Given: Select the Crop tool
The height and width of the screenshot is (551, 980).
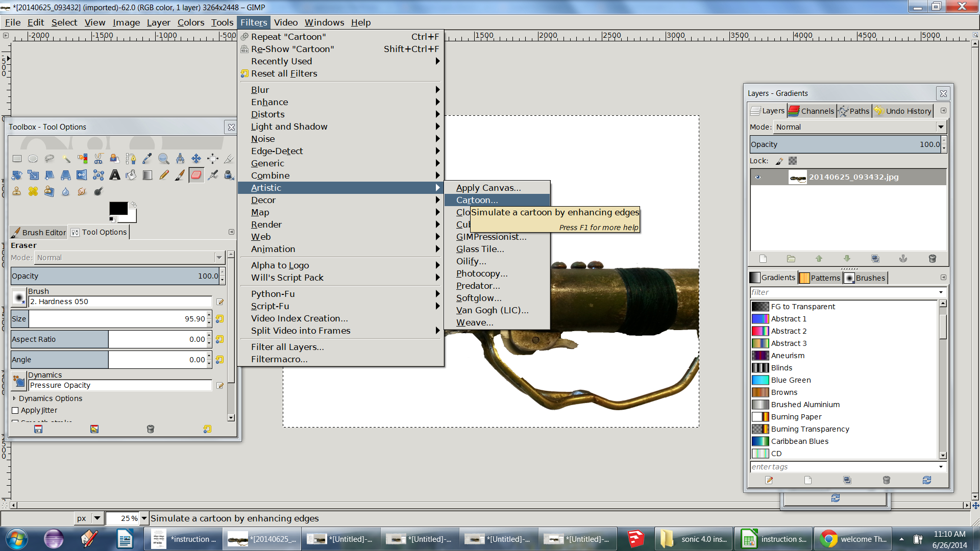Looking at the screenshot, I should (229, 159).
